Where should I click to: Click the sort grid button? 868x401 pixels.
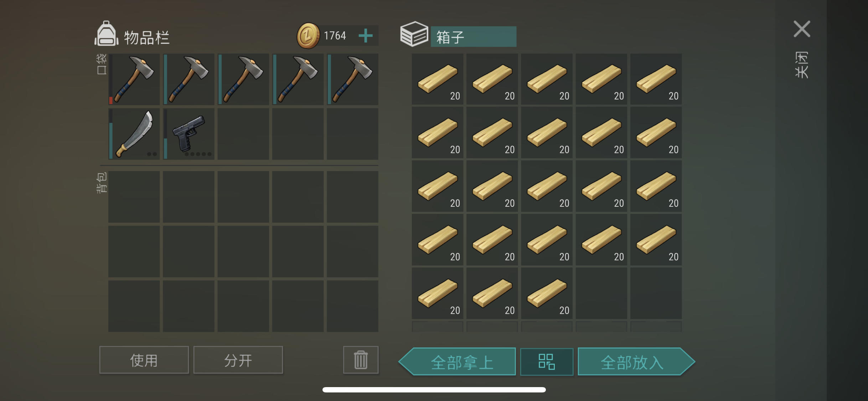[547, 361]
